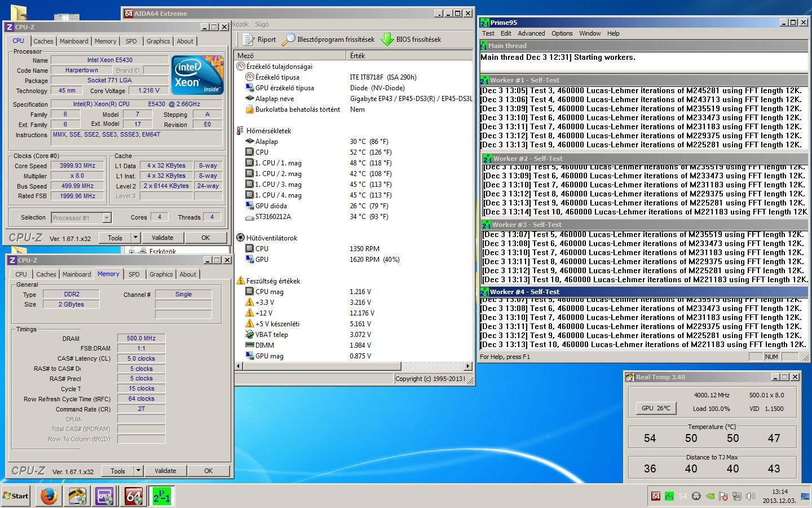Activate the CPU-Z taskbar icon
812x508 pixels.
(104, 496)
